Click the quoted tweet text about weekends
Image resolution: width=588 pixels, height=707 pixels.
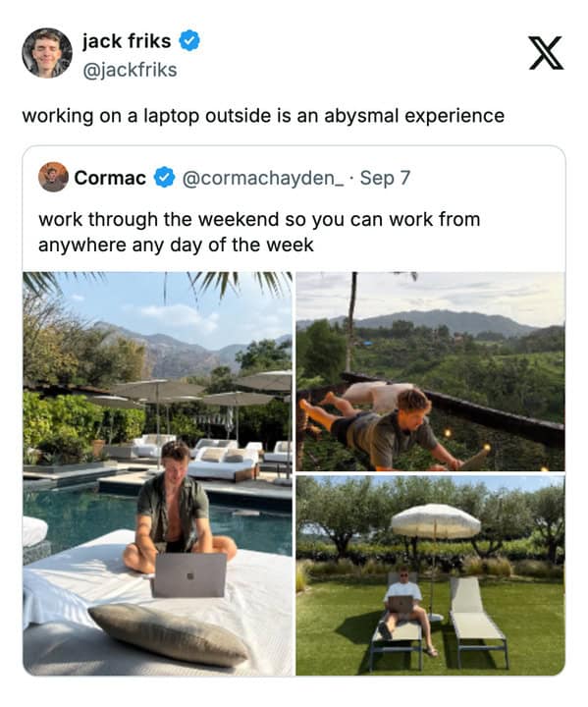[259, 232]
